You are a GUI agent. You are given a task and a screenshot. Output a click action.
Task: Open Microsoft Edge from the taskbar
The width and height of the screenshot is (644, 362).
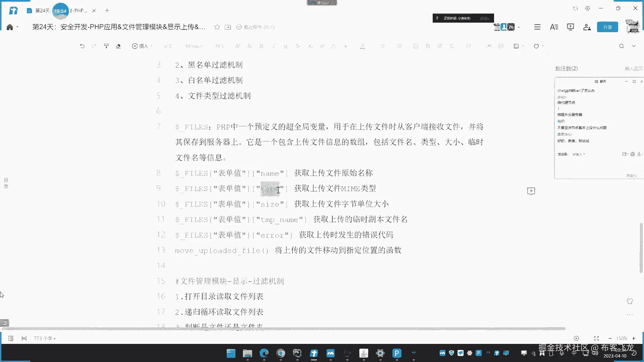[x=264, y=353]
